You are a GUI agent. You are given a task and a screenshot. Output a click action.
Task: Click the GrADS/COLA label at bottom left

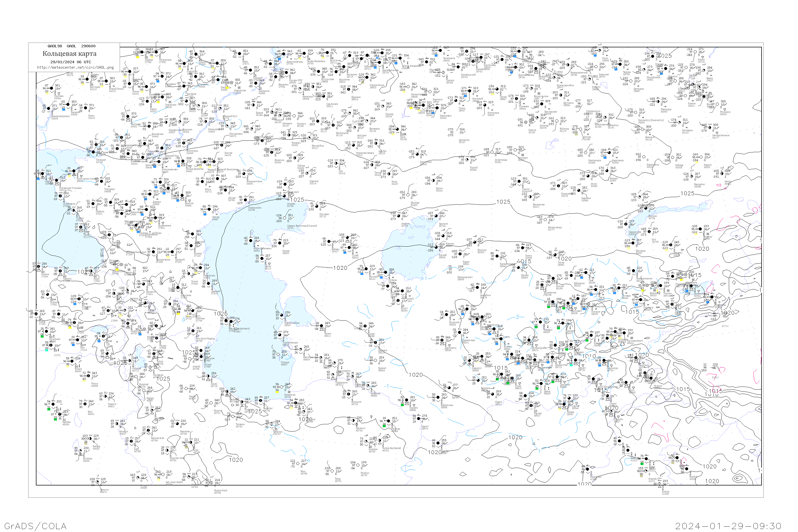pyautogui.click(x=35, y=526)
